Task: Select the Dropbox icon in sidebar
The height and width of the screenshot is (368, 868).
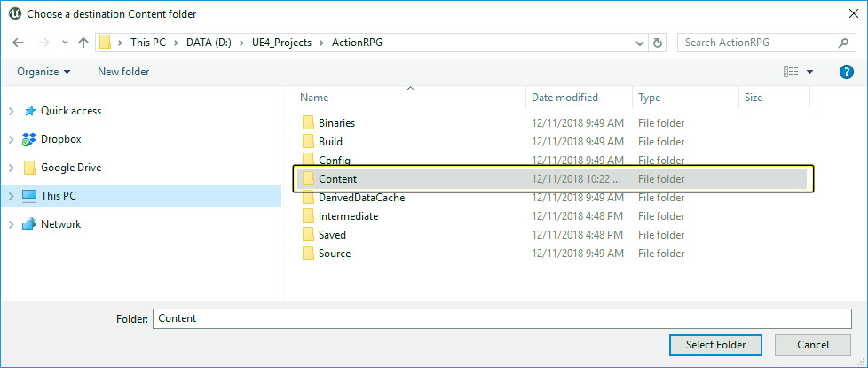Action: pyautogui.click(x=29, y=139)
